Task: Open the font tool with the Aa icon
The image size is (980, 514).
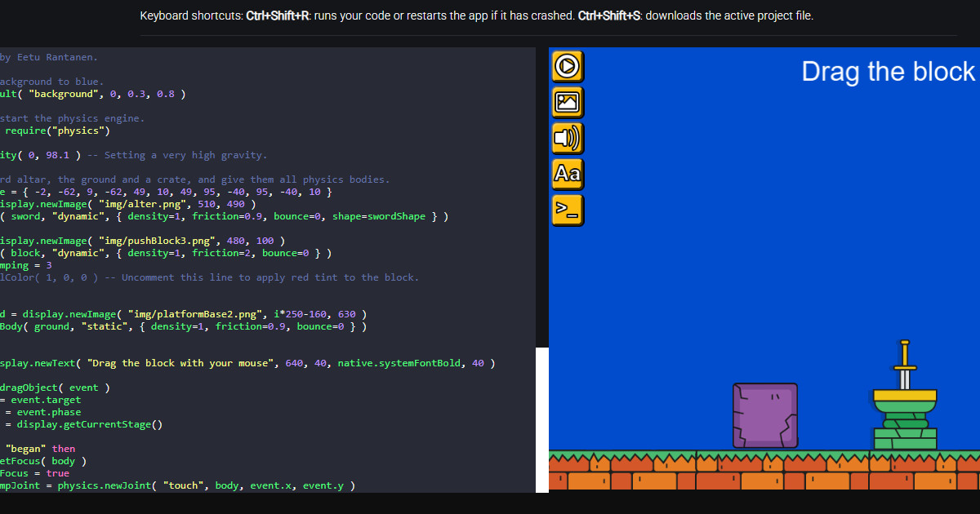Action: coord(568,174)
